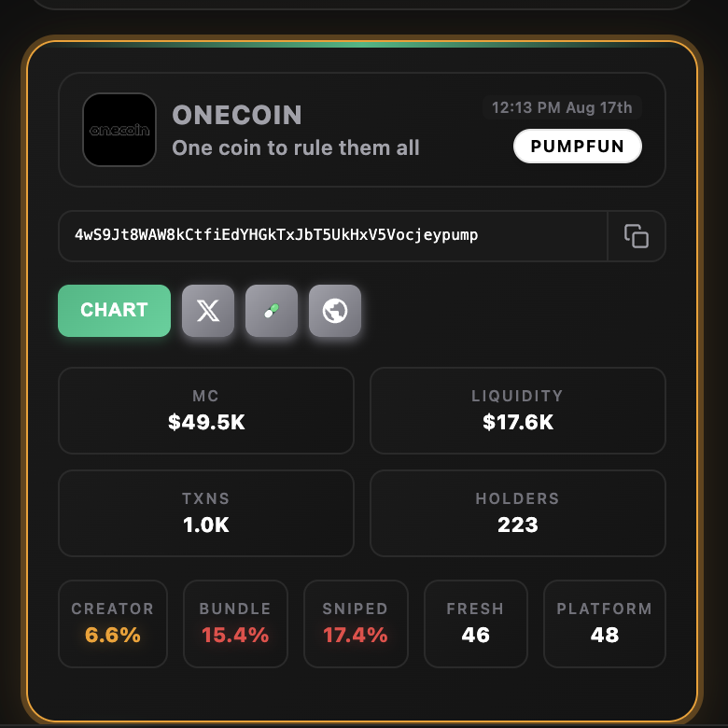728x728 pixels.
Task: Click the CREATOR 6.6% indicator
Action: 113,623
